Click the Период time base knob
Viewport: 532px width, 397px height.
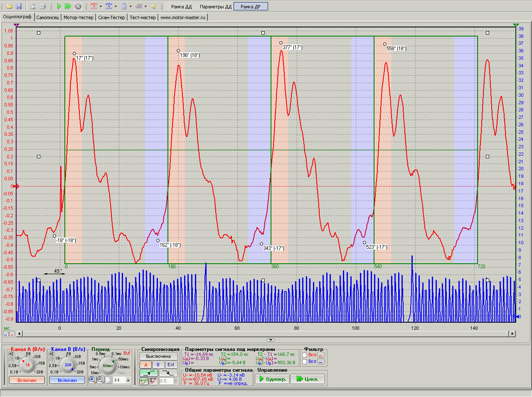click(x=108, y=366)
